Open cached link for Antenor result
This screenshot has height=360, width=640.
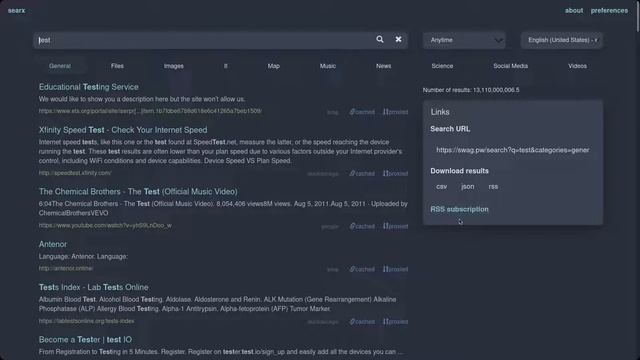362,269
